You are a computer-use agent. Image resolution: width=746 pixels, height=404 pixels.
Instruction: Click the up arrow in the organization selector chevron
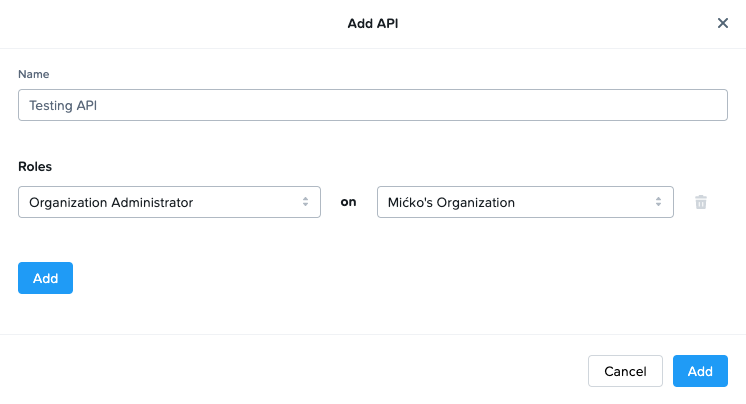point(659,198)
